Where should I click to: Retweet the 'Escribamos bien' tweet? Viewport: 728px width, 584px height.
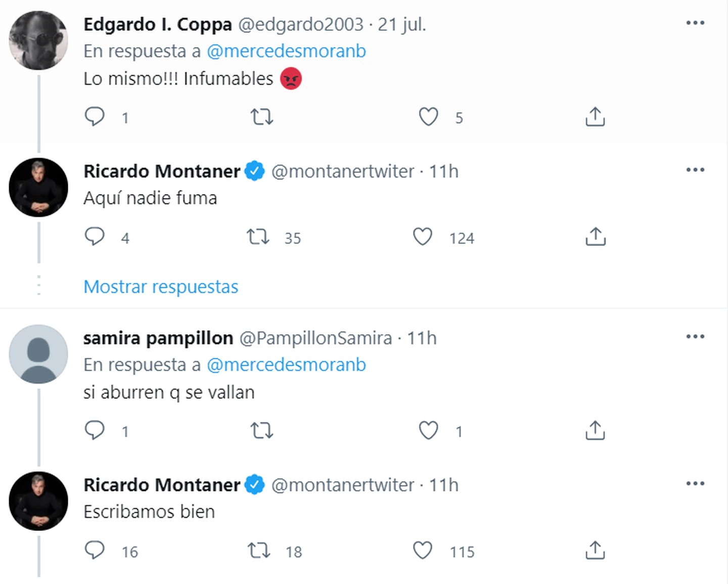(258, 551)
